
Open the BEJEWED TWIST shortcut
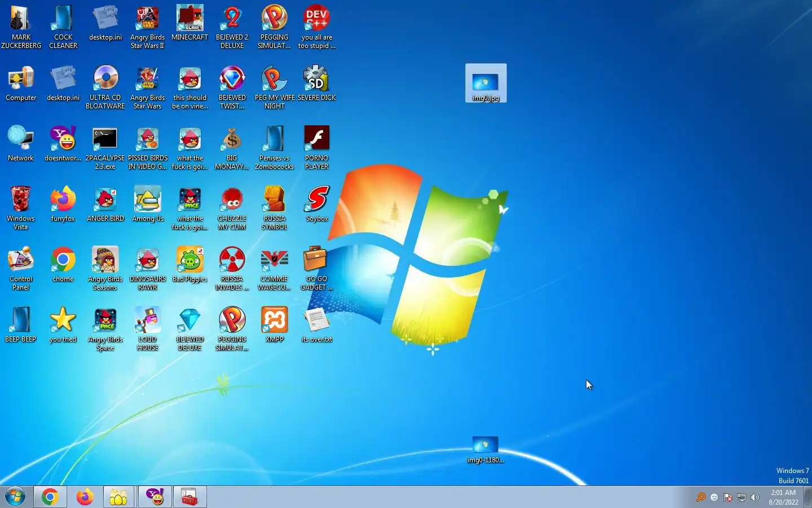232,87
